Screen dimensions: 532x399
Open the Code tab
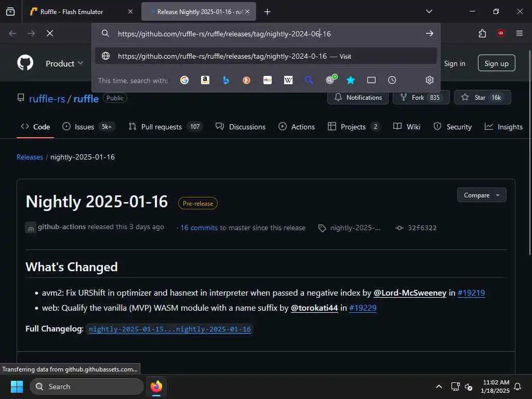[x=35, y=127]
